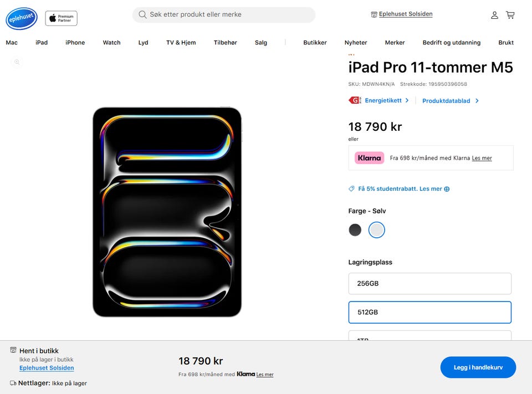Image resolution: width=532 pixels, height=394 pixels.
Task: Open the Produktdatablad chevron link
Action: [477, 101]
